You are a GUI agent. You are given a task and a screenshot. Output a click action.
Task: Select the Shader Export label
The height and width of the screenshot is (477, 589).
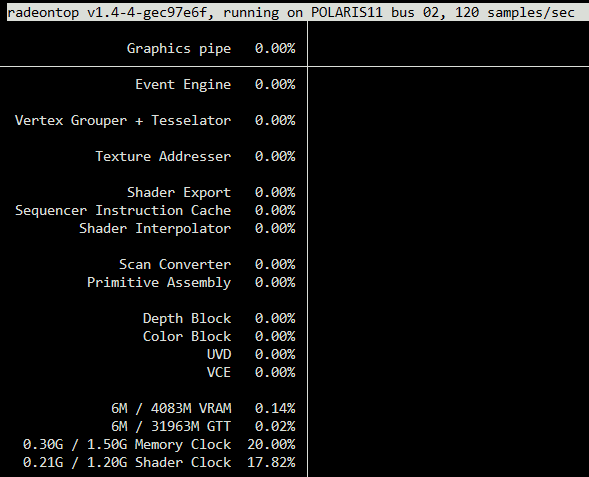coord(179,192)
